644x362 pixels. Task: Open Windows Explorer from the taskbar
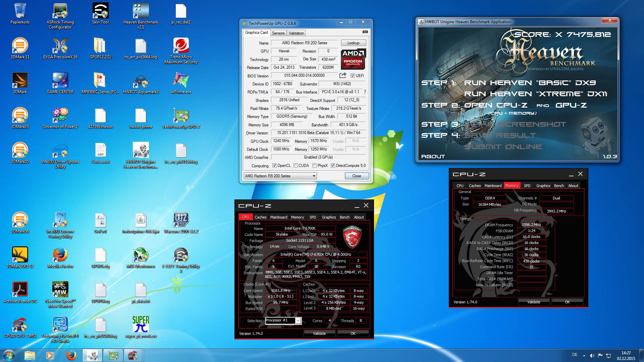pyautogui.click(x=30, y=355)
